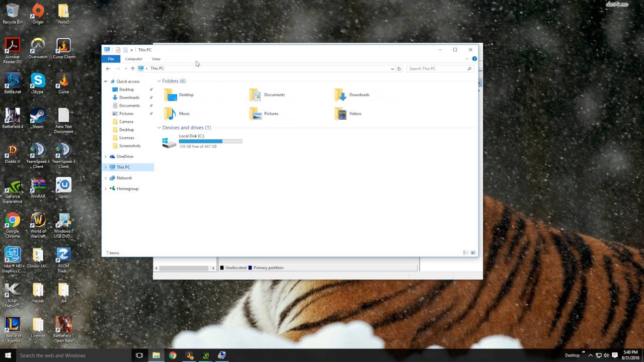Select the Overwatch desktop icon
Viewport: 644px width, 362px height.
coord(38,49)
